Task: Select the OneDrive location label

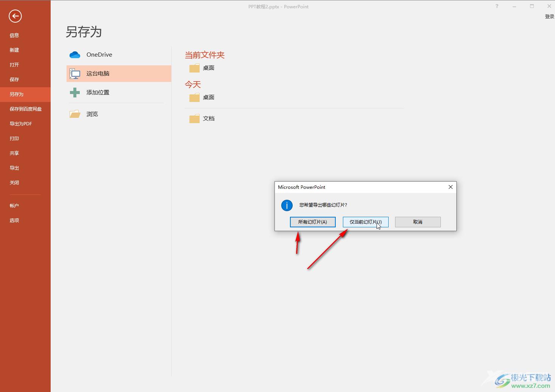Action: tap(99, 55)
